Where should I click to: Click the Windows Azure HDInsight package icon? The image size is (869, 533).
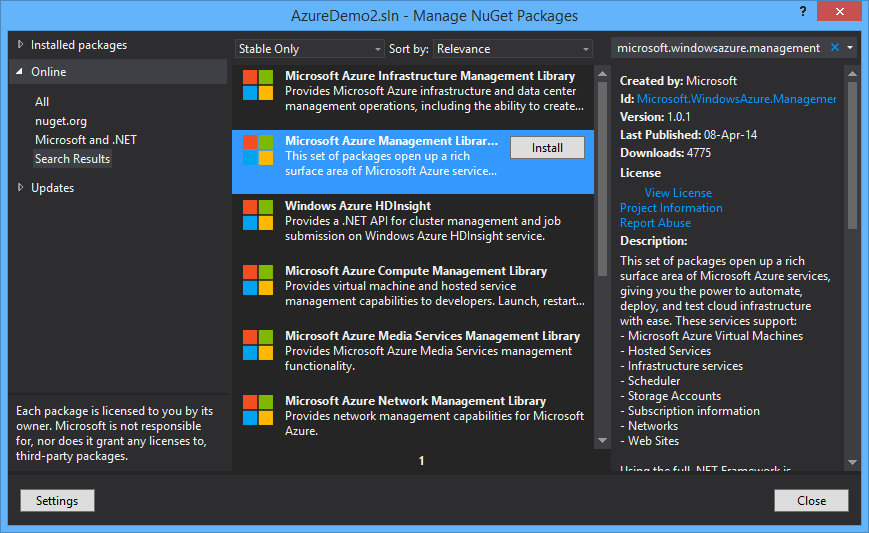[258, 215]
